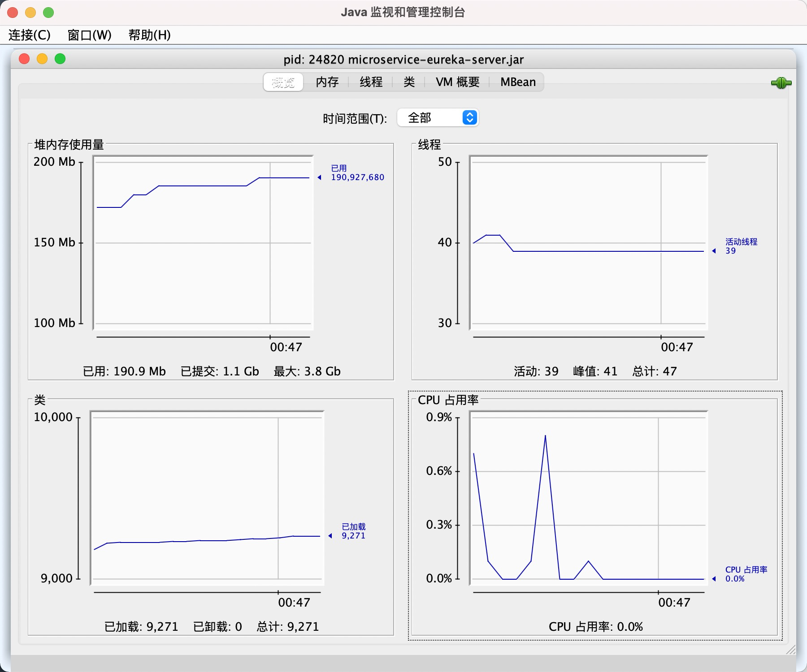Maximize the pid 24820 inner window

click(60, 59)
